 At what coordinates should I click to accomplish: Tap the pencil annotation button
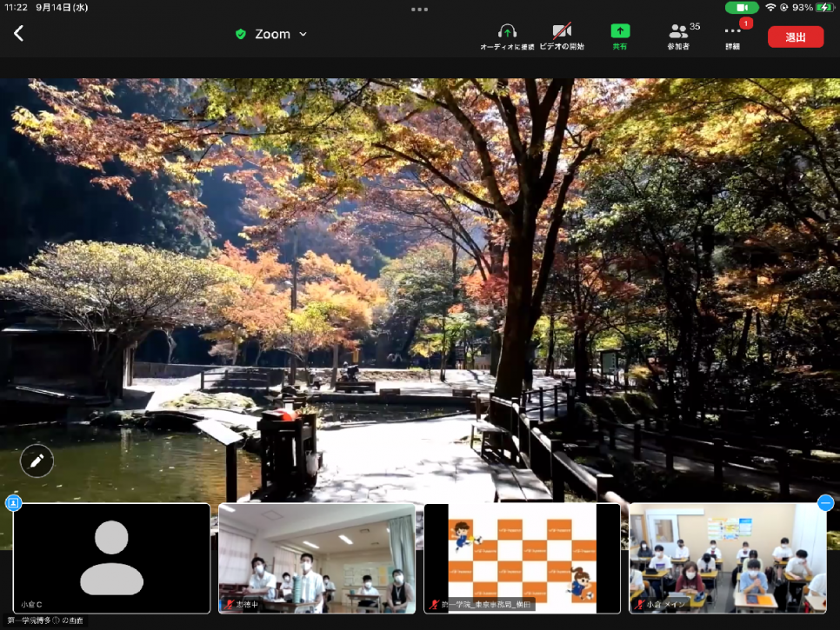click(37, 461)
